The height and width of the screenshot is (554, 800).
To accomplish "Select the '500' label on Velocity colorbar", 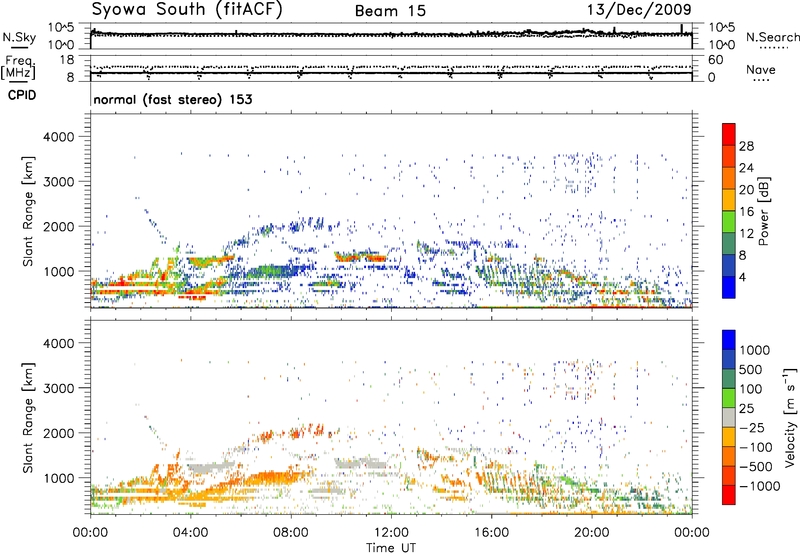I will (x=751, y=369).
